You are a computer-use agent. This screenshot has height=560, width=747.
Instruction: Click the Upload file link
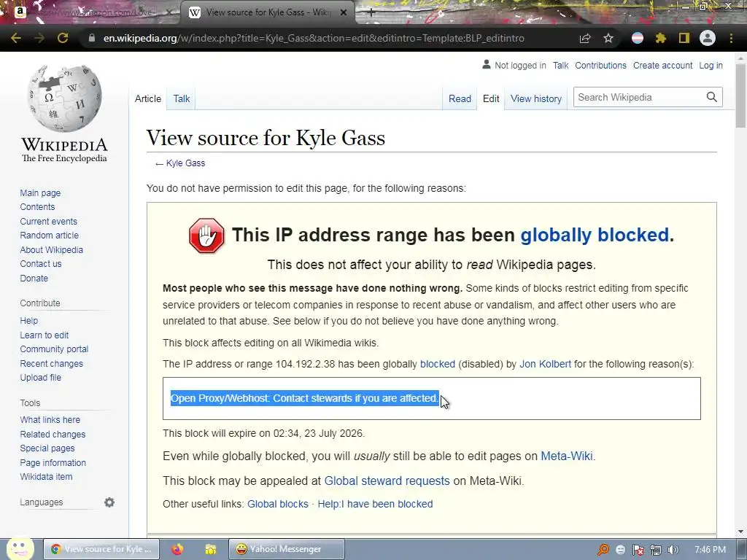tap(41, 377)
